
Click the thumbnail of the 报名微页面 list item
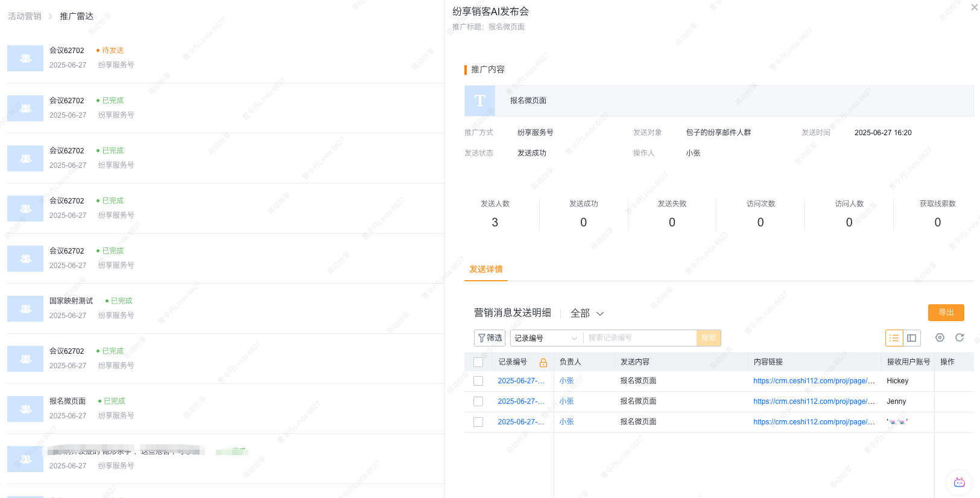pyautogui.click(x=25, y=409)
